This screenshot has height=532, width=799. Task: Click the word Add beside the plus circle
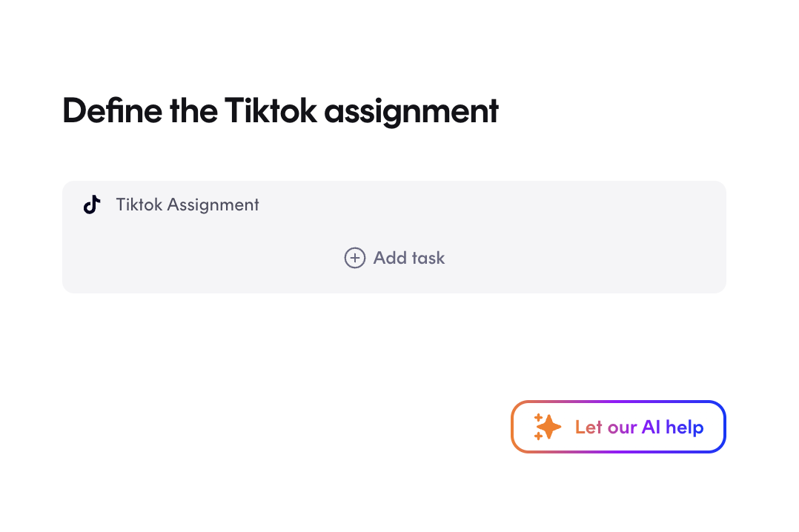[x=390, y=258]
